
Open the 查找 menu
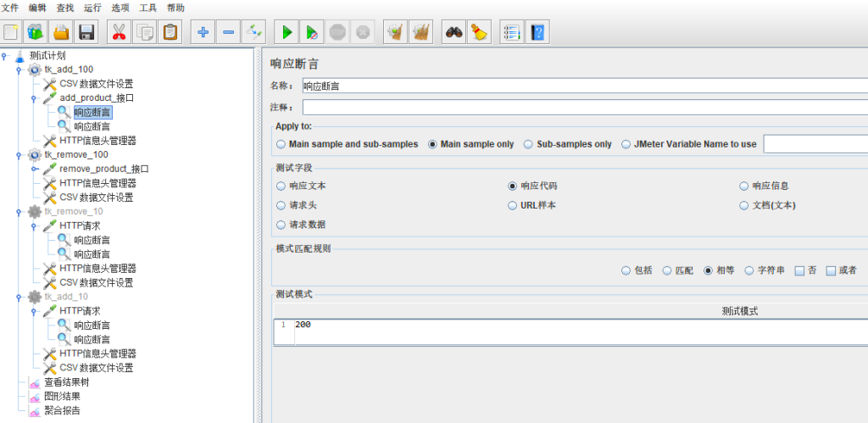click(x=65, y=8)
